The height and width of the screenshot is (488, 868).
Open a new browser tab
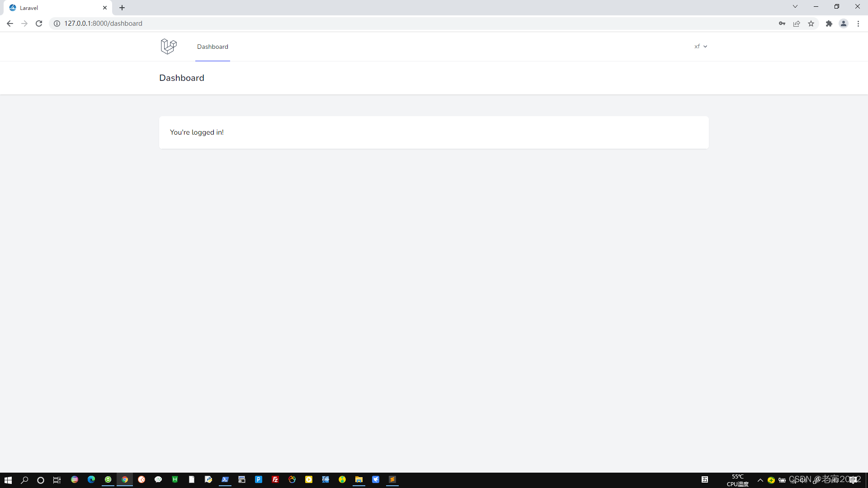(x=122, y=8)
